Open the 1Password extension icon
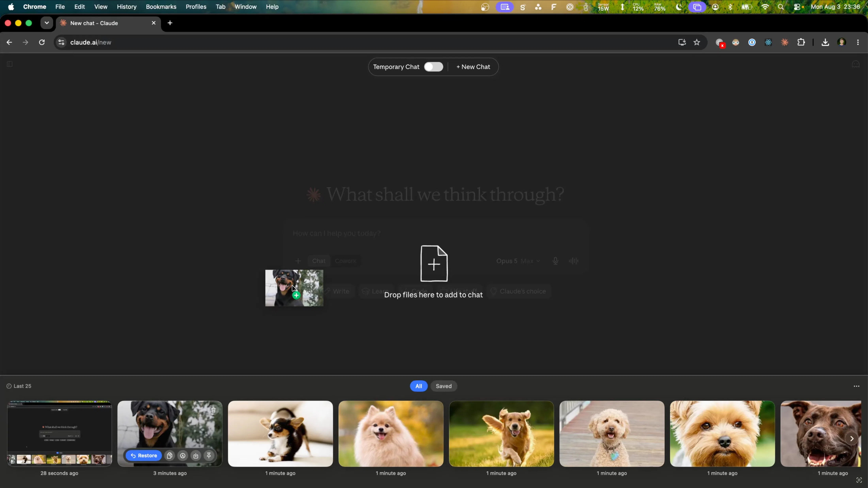 tap(752, 42)
